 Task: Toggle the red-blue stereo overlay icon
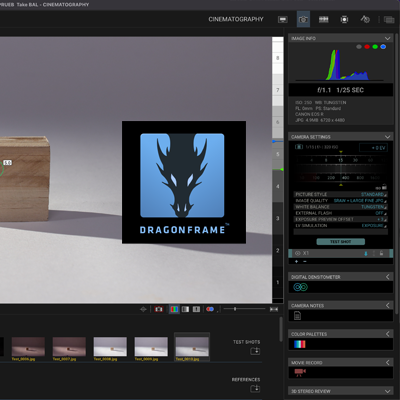pos(210,309)
